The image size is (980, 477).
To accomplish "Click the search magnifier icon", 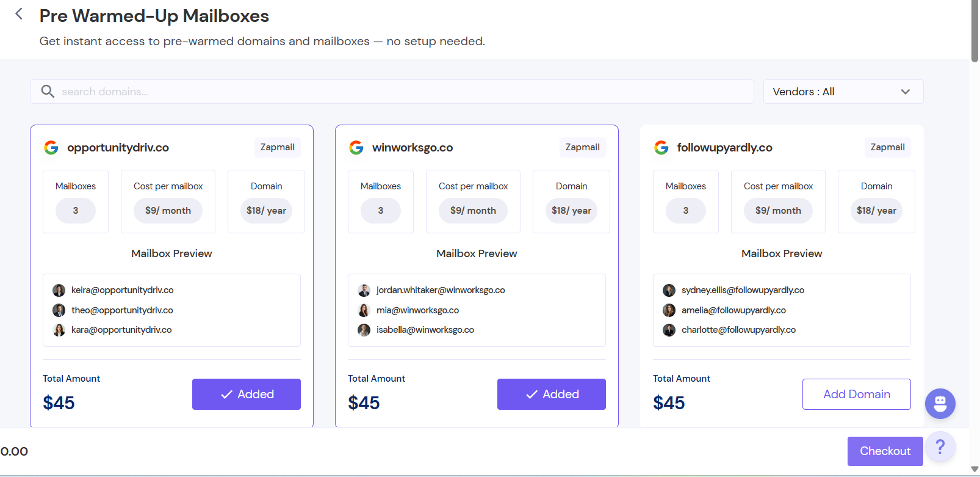I will click(48, 92).
